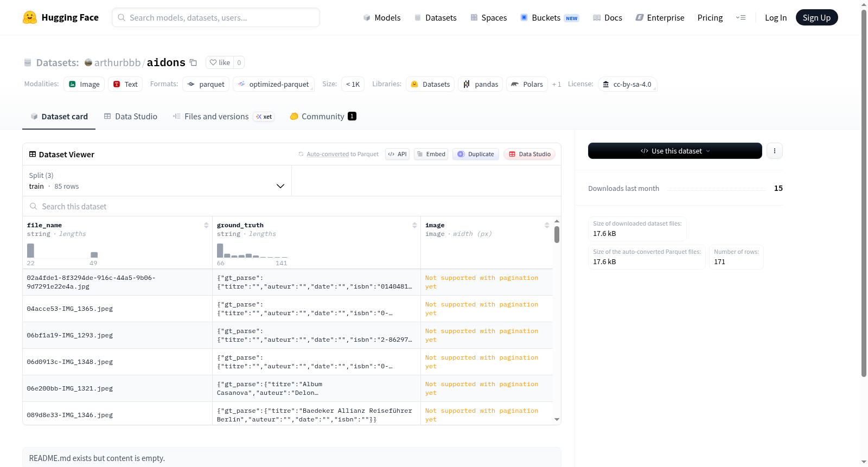Switch to the Dataset card tab
Image resolution: width=868 pixels, height=467 pixels.
pos(59,117)
